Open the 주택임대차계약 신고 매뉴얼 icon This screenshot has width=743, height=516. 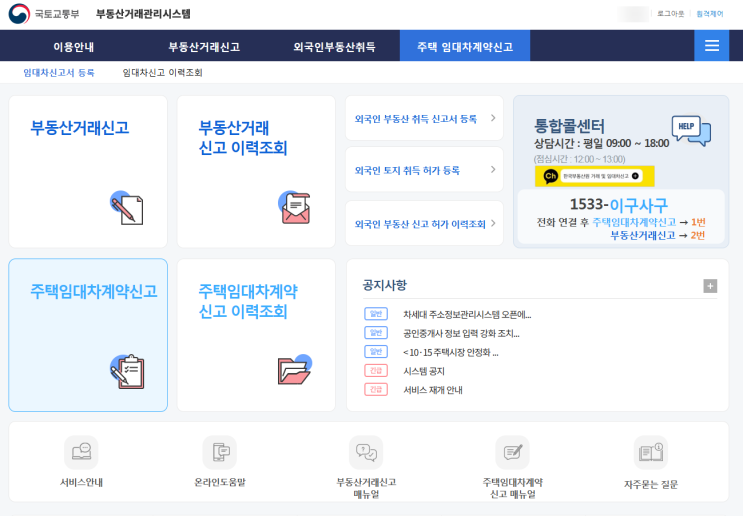pos(512,452)
